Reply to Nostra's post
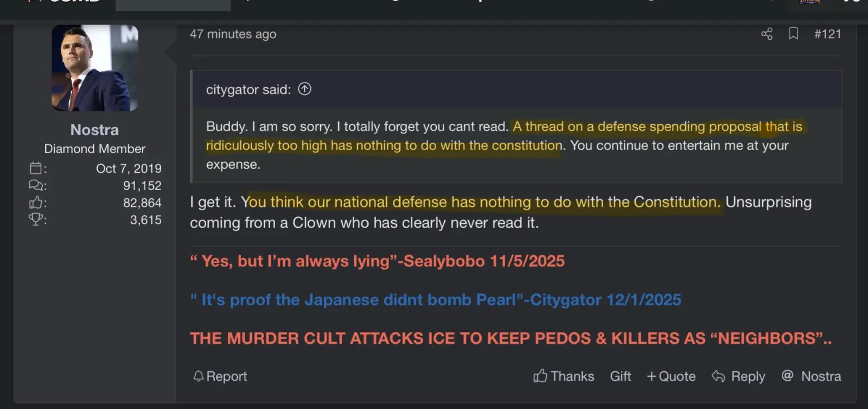This screenshot has width=868, height=409. [x=738, y=376]
